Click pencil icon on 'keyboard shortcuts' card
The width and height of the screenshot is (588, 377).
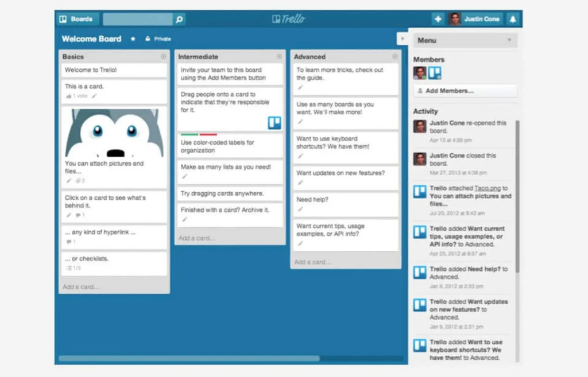point(300,156)
